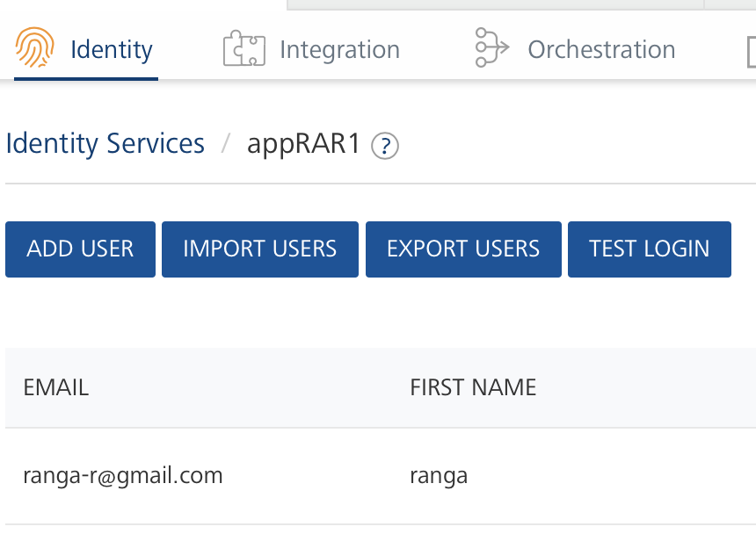
Task: Click the Integration puzzle piece icon
Action: click(244, 49)
